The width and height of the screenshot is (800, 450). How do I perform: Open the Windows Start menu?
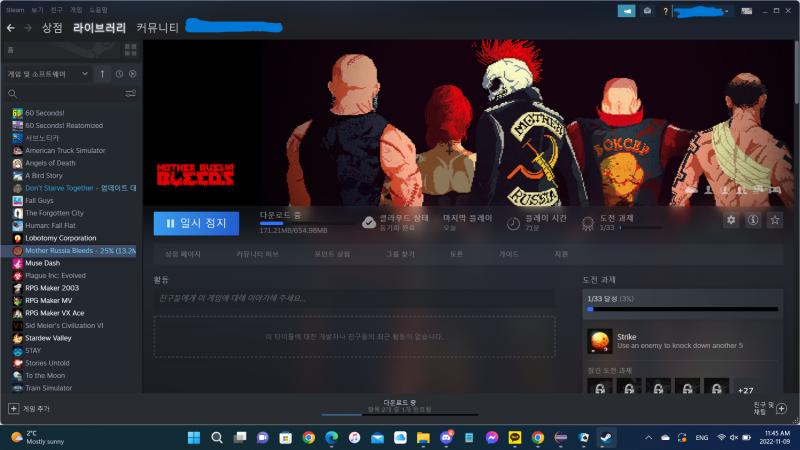tap(194, 438)
